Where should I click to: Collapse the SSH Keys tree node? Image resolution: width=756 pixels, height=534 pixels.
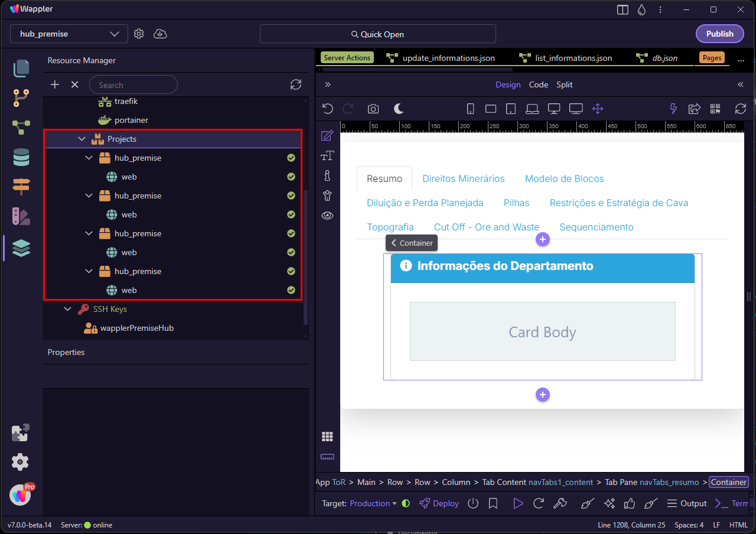(x=68, y=309)
